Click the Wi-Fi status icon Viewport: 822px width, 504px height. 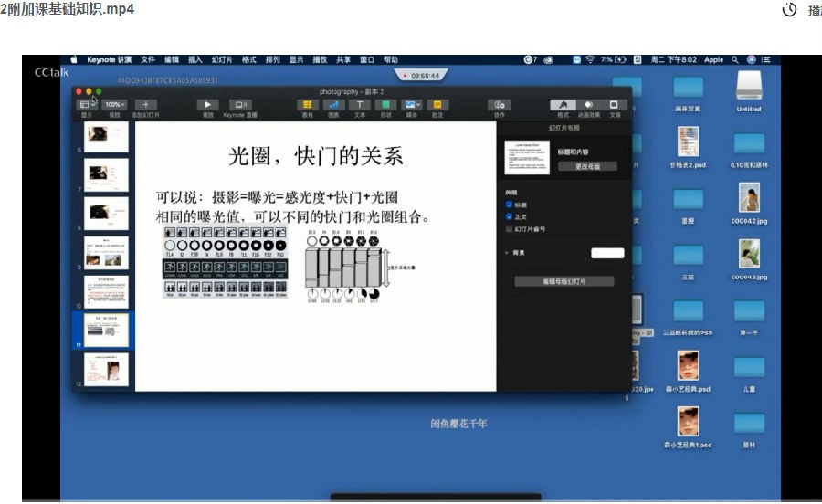(x=590, y=59)
